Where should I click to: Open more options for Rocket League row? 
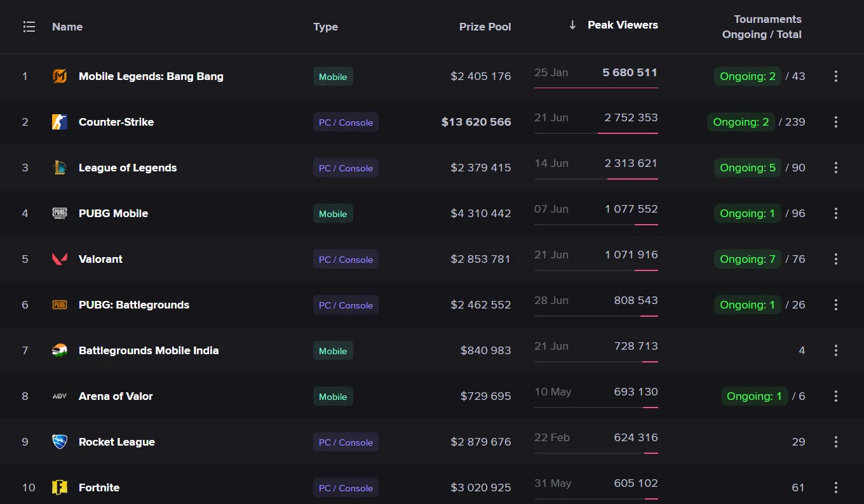[x=836, y=442]
